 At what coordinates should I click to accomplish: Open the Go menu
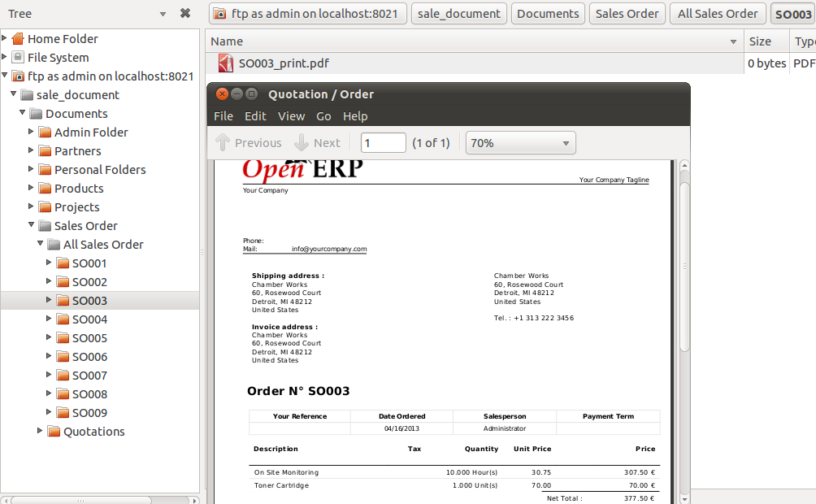pyautogui.click(x=323, y=116)
